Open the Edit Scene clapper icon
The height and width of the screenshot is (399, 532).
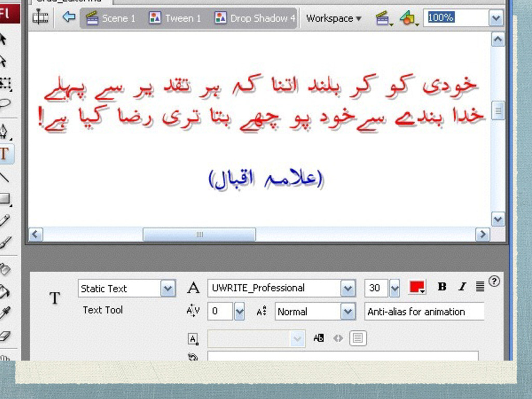click(x=383, y=18)
